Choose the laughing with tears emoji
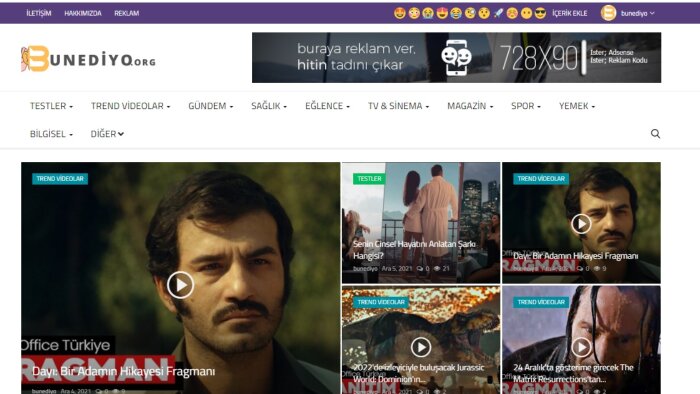Image resolution: width=700 pixels, height=394 pixels. point(456,13)
